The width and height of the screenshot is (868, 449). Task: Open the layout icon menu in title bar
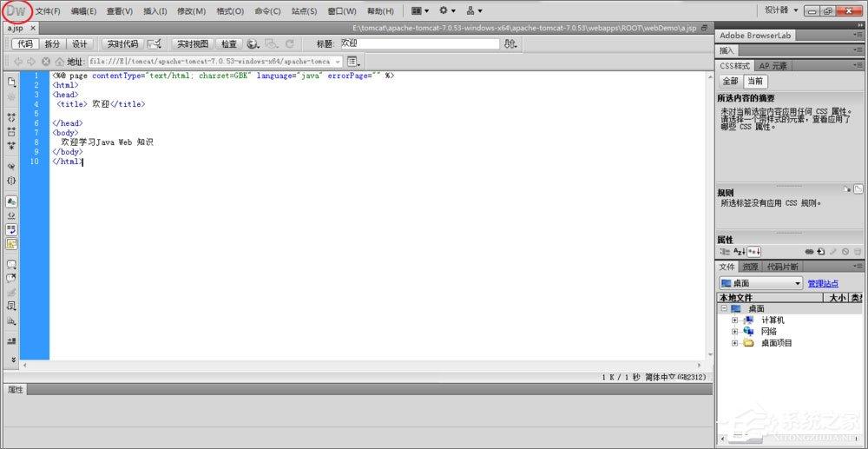(420, 10)
